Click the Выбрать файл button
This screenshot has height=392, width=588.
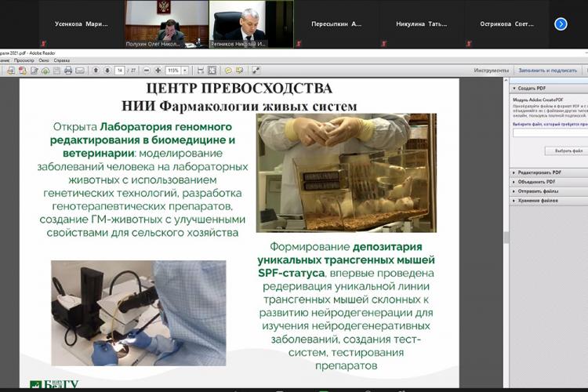coord(565,151)
